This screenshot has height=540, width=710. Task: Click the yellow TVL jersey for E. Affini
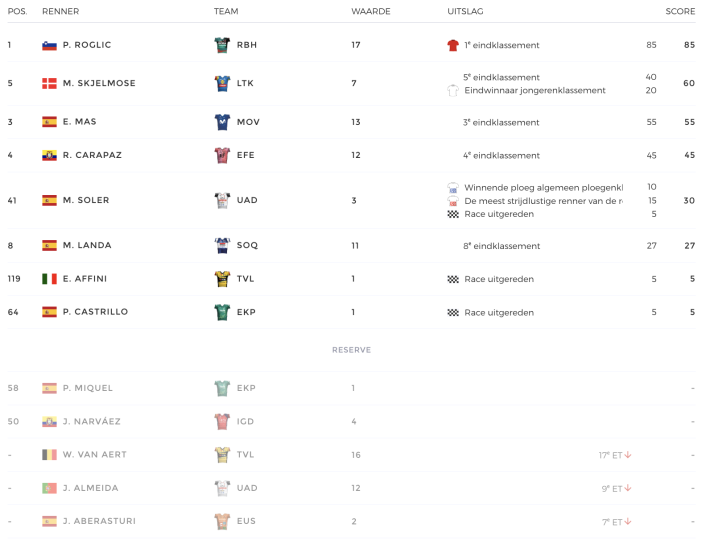pyautogui.click(x=222, y=279)
